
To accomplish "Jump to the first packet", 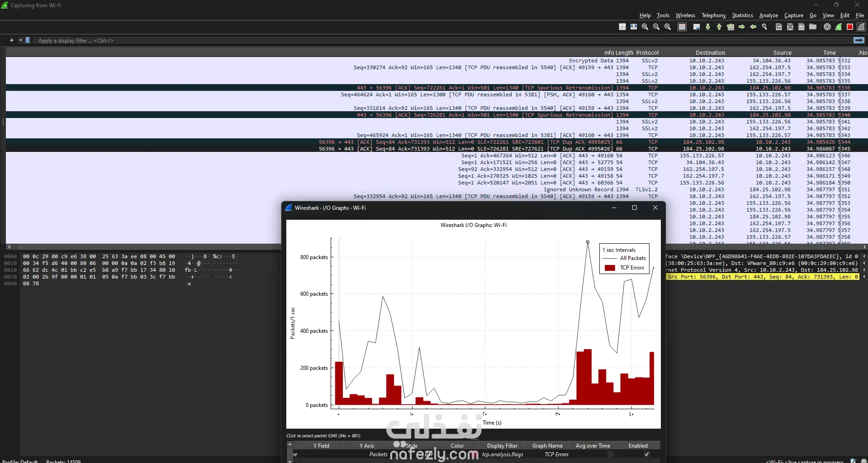I will coord(719,27).
